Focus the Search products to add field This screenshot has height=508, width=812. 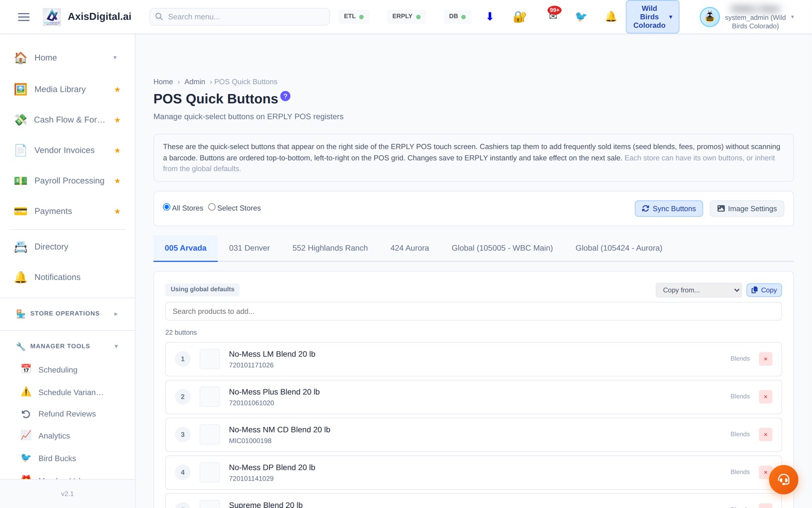473,311
